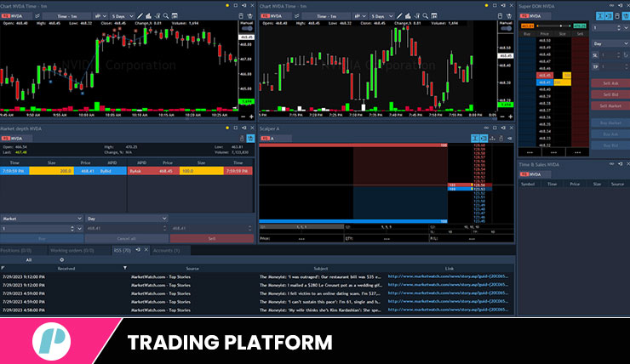Open Time - 1m aggregation selector in left chart

coord(66,16)
